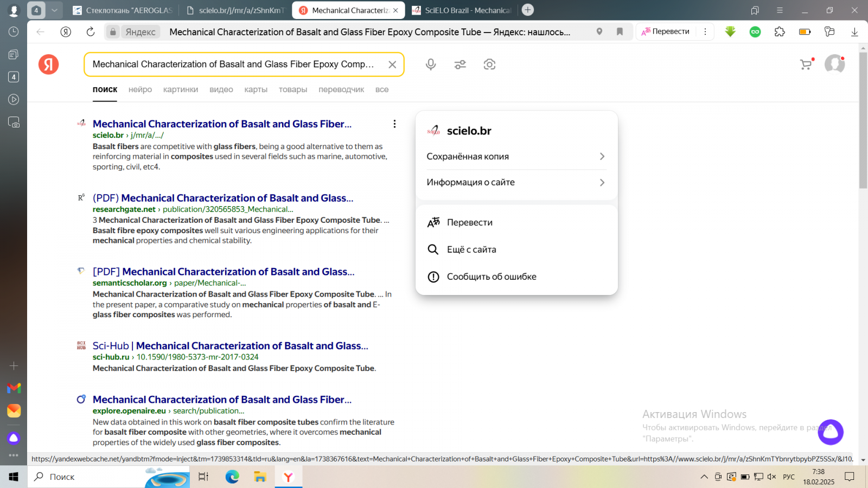Open browser main menu hamburger
This screenshot has height=488, width=868.
click(780, 10)
